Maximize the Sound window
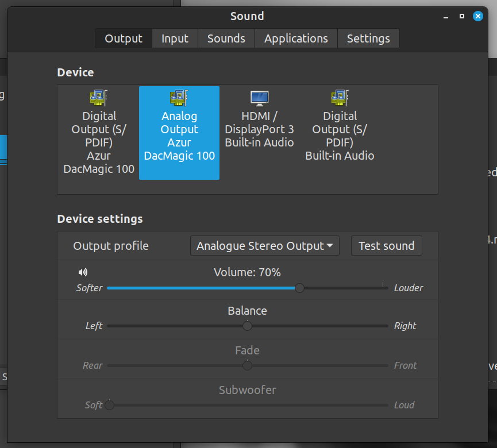Image resolution: width=497 pixels, height=448 pixels. 462,16
